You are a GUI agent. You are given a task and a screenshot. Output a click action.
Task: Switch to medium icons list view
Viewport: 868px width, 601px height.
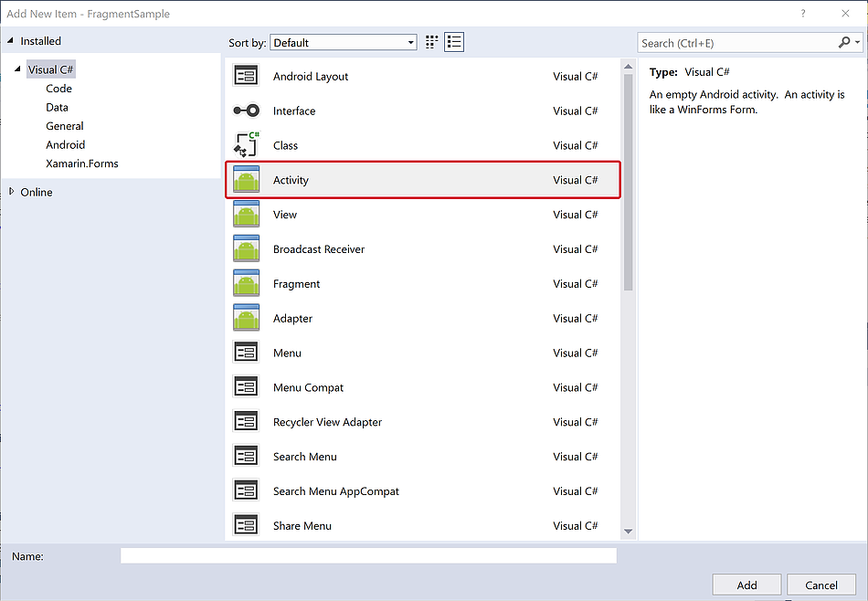(454, 42)
